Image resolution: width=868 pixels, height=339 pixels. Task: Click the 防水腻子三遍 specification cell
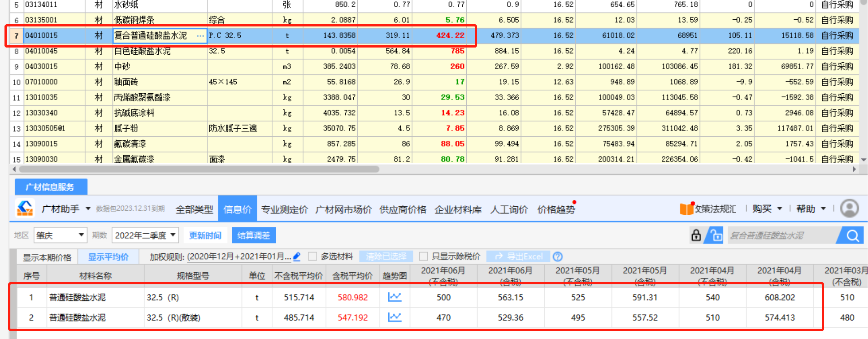[239, 128]
